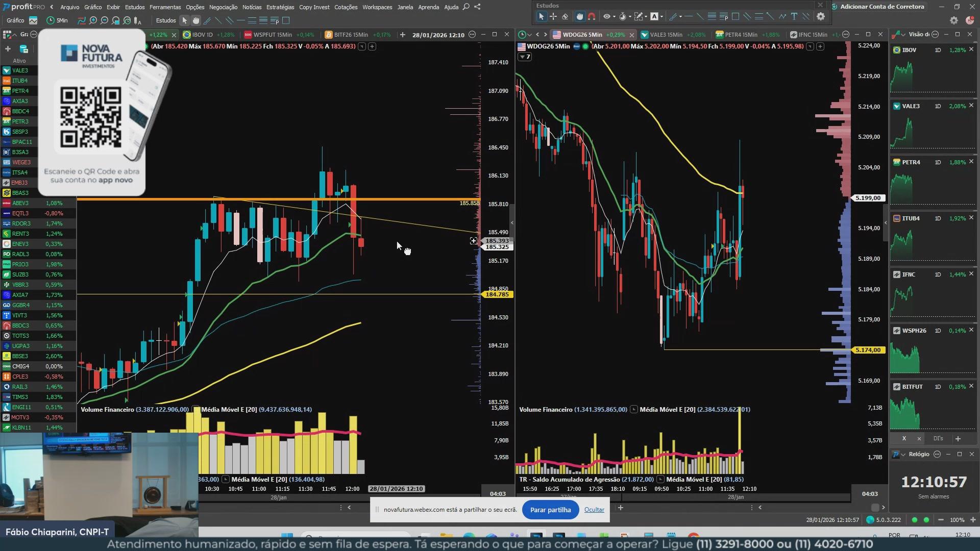Open the Estudos toolbar gear settings

[821, 16]
